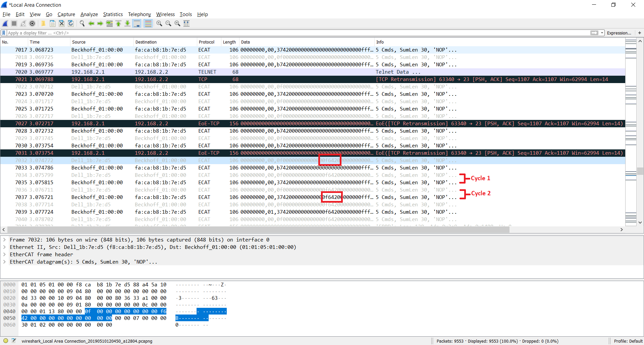Jump to the last packet in the list
Screen dimensions: 644x345
coord(127,23)
